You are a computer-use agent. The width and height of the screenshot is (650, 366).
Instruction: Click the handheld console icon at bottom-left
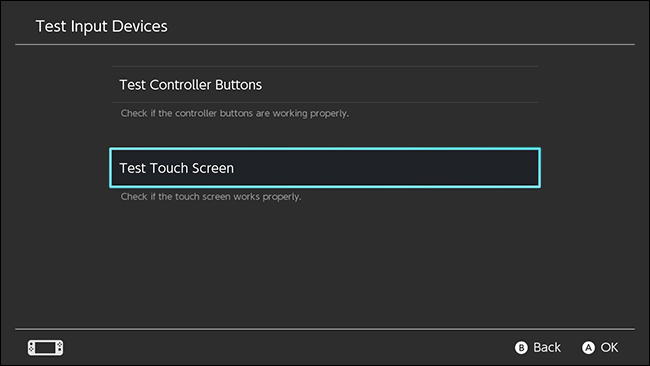tap(46, 347)
